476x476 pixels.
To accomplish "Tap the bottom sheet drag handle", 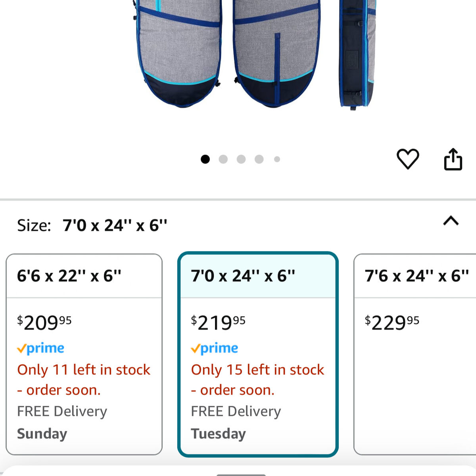I will coord(241,474).
